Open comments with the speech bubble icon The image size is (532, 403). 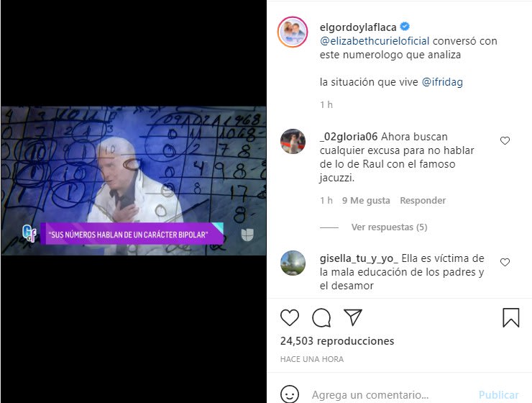pos(321,318)
